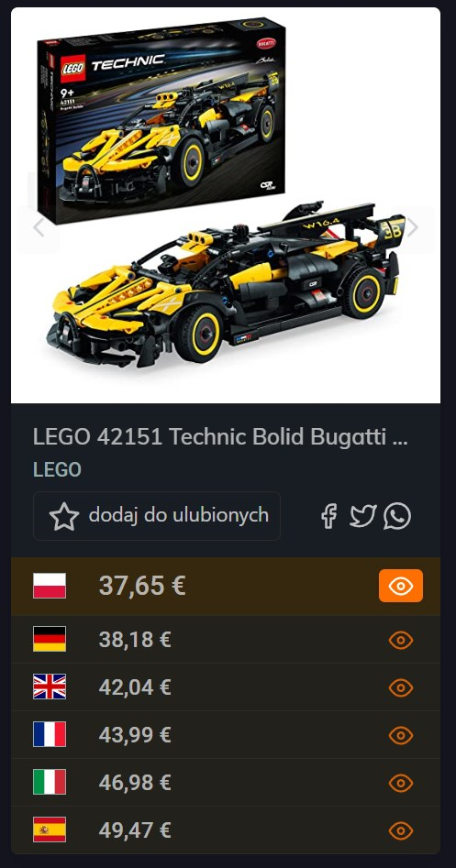Click the German flag icon

click(50, 639)
